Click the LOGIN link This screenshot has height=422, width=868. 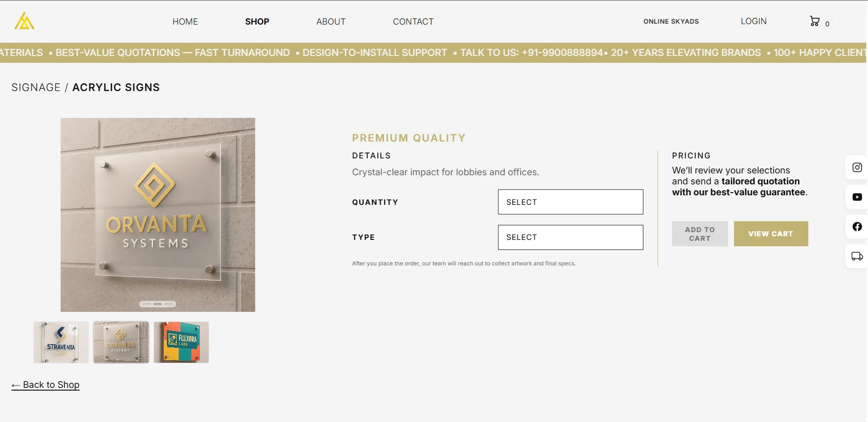tap(754, 21)
